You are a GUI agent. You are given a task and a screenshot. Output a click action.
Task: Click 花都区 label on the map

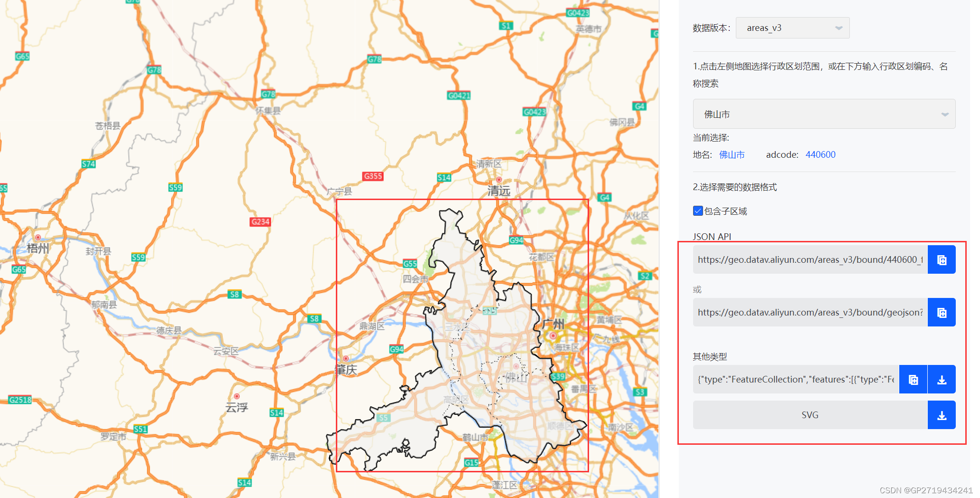point(542,257)
